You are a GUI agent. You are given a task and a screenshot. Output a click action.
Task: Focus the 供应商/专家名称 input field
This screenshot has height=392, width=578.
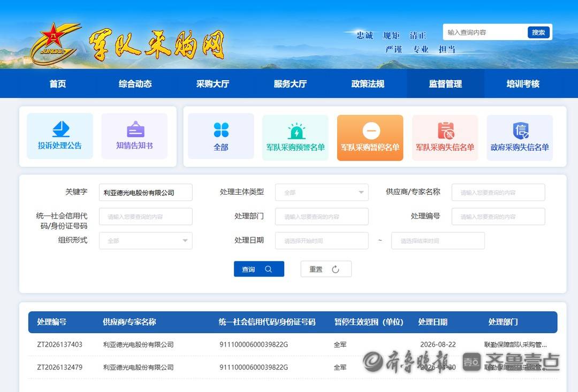[498, 193]
